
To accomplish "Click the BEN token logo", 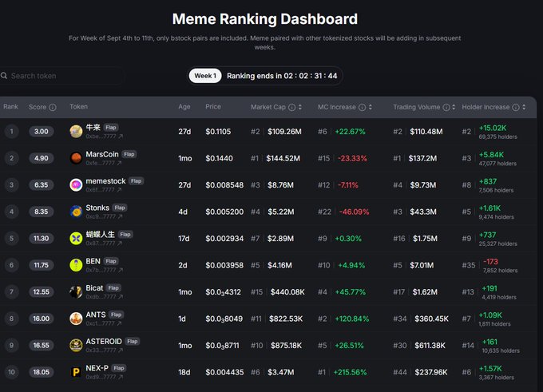I will click(76, 265).
